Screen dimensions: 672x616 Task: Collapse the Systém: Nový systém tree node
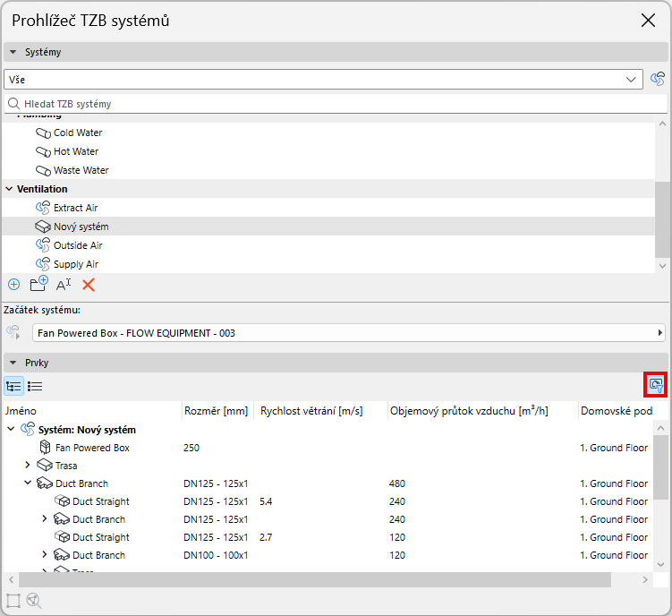click(11, 429)
